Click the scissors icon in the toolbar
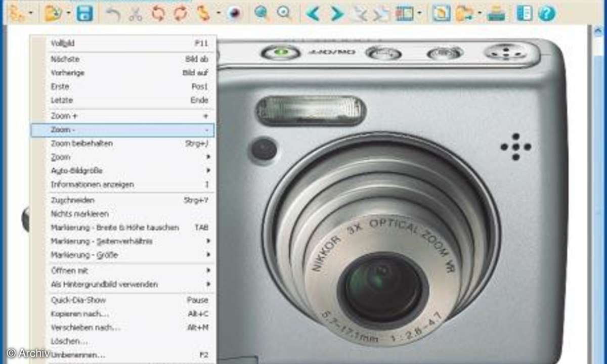607x364 pixels. (x=135, y=13)
